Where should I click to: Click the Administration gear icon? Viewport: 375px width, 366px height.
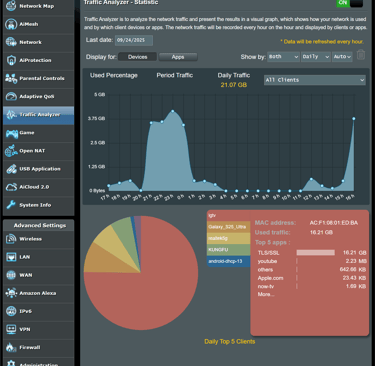click(11, 363)
